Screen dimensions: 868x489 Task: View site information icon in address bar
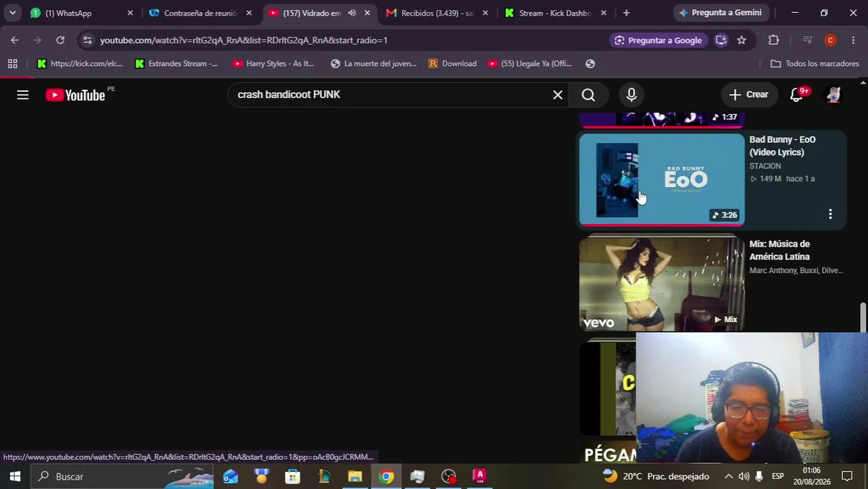(87, 40)
